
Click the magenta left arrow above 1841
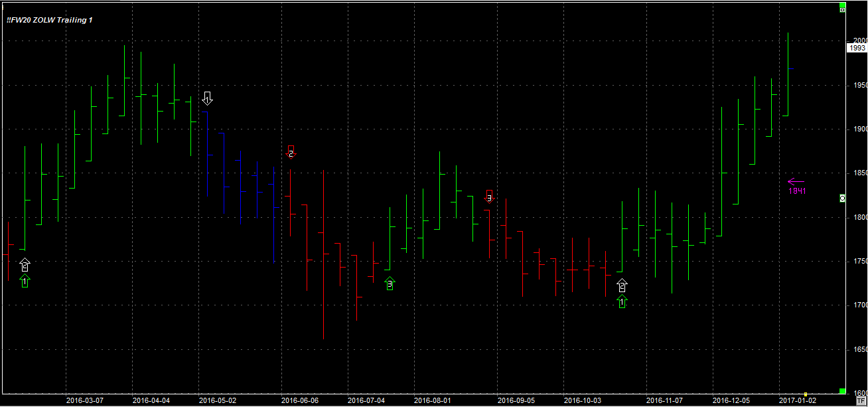pyautogui.click(x=795, y=181)
